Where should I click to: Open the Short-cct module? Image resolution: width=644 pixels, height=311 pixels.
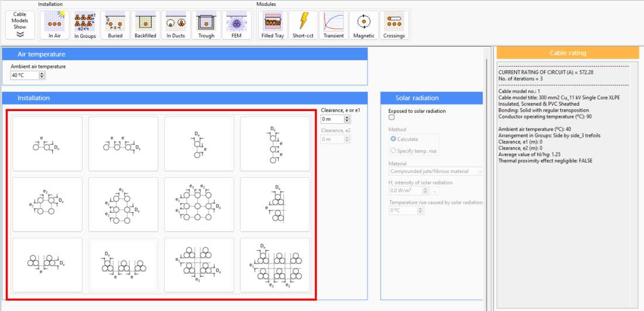(x=303, y=25)
